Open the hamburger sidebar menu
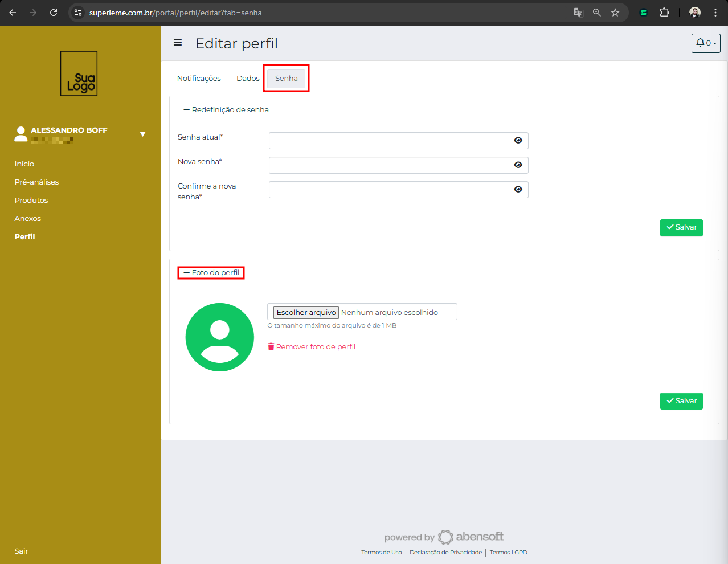The height and width of the screenshot is (564, 728). 178,43
